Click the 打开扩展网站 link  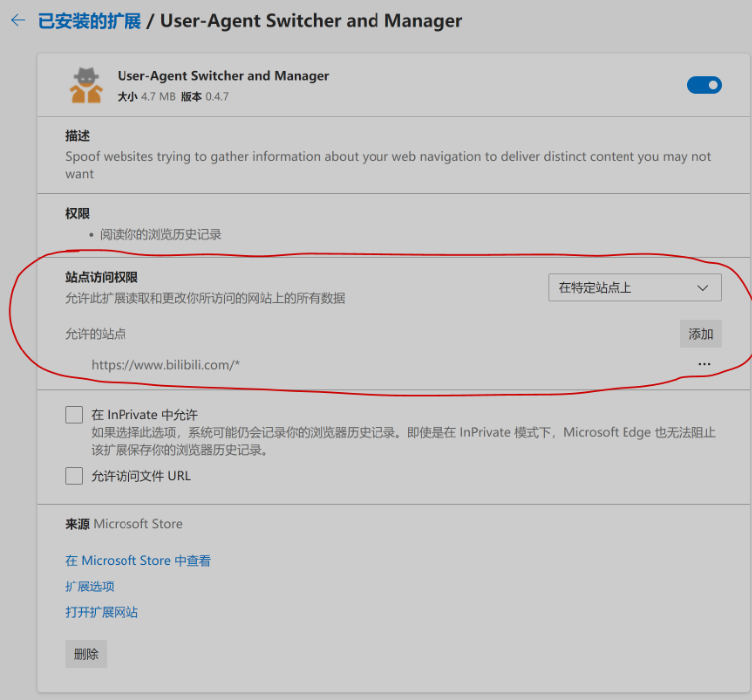102,612
